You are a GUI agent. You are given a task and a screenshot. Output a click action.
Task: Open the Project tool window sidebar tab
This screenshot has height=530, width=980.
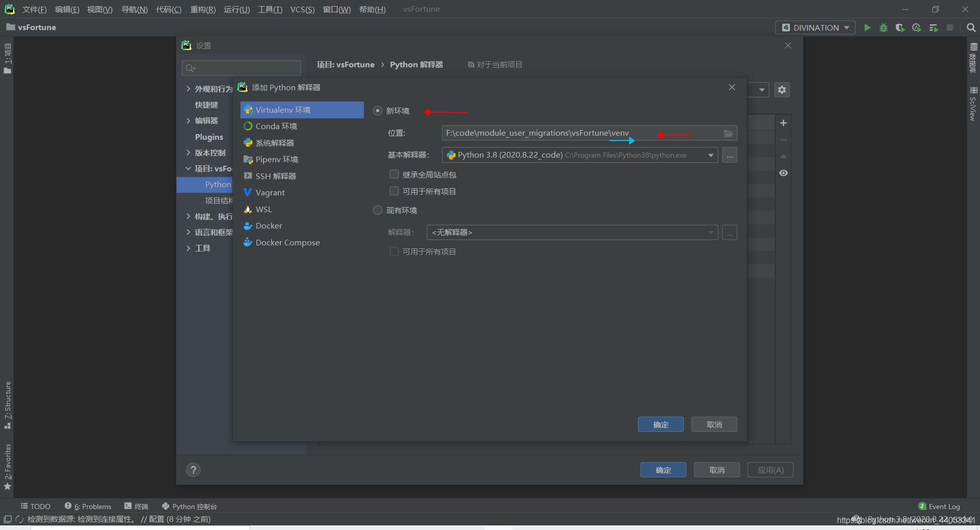[x=8, y=59]
